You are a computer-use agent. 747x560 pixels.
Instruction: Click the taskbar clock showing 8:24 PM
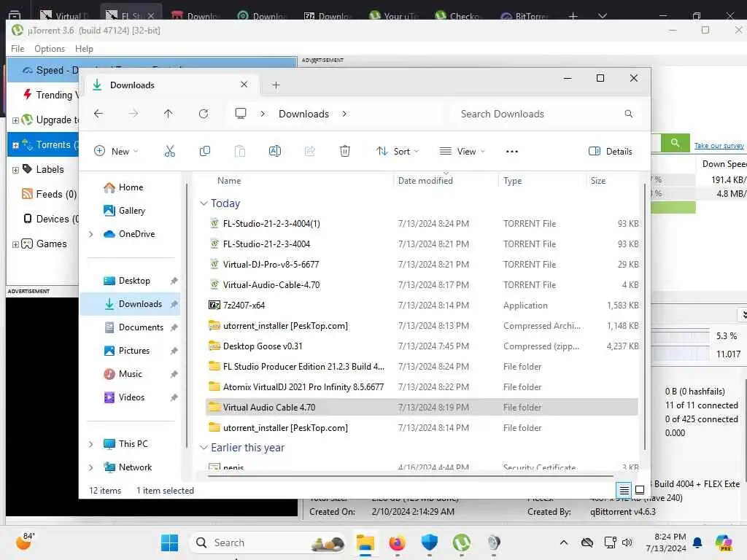tap(666, 542)
